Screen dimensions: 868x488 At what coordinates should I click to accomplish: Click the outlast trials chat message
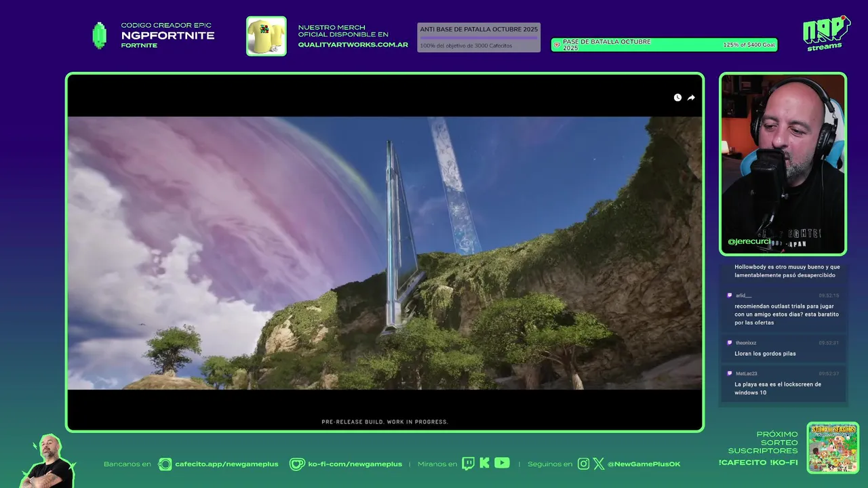click(787, 314)
